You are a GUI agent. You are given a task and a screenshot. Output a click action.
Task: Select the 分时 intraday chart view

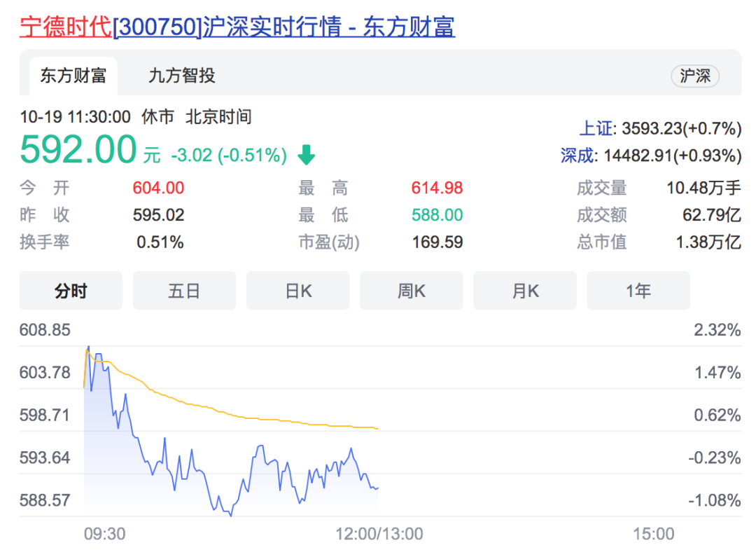[x=70, y=290]
